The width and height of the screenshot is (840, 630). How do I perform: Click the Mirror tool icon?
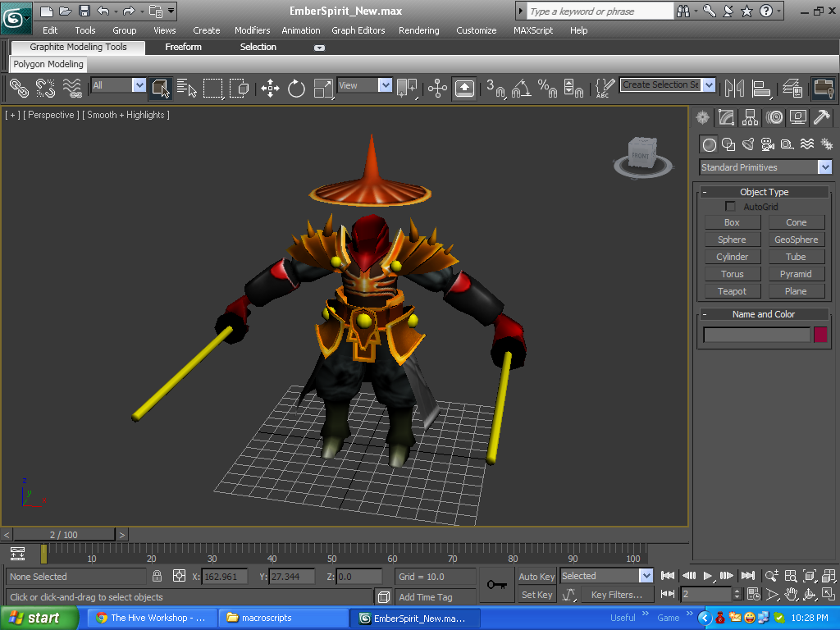(x=734, y=88)
